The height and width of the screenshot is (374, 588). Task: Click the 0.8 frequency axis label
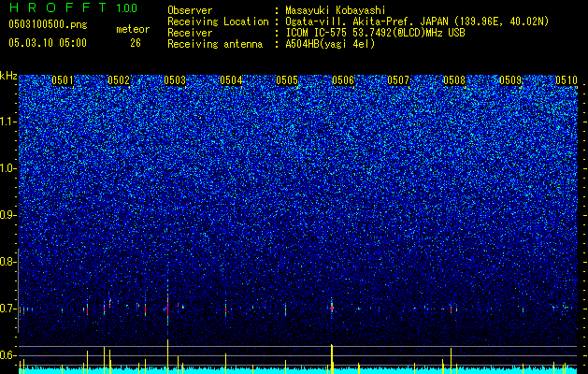[x=7, y=262]
